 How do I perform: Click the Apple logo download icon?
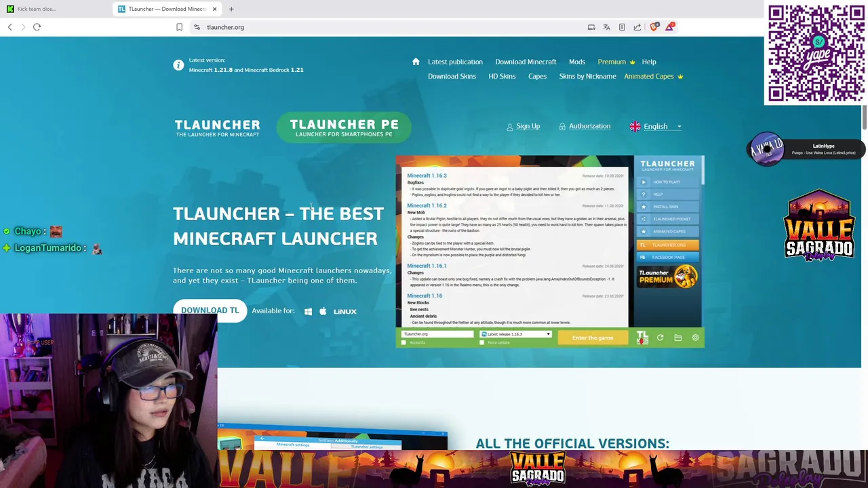323,311
